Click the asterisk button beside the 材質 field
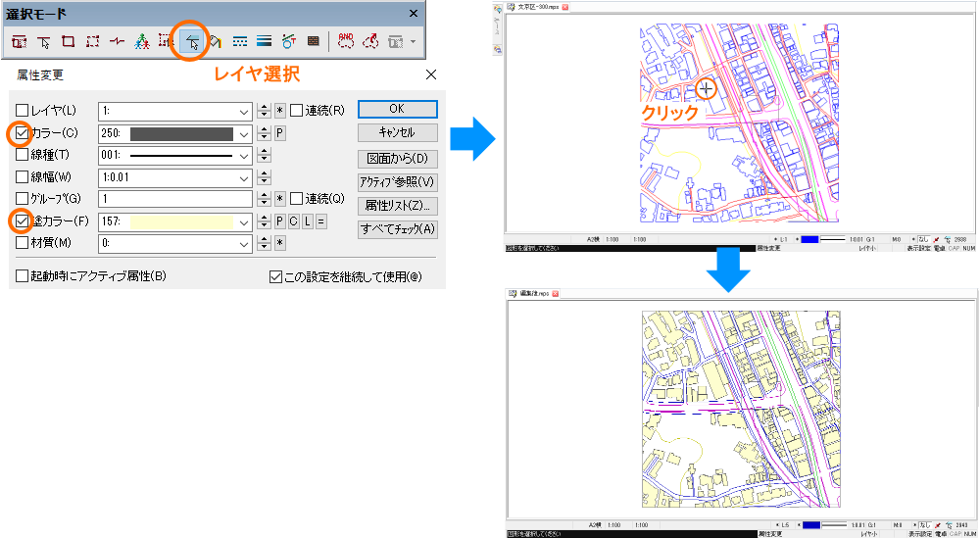This screenshot has height=539, width=980. click(280, 243)
